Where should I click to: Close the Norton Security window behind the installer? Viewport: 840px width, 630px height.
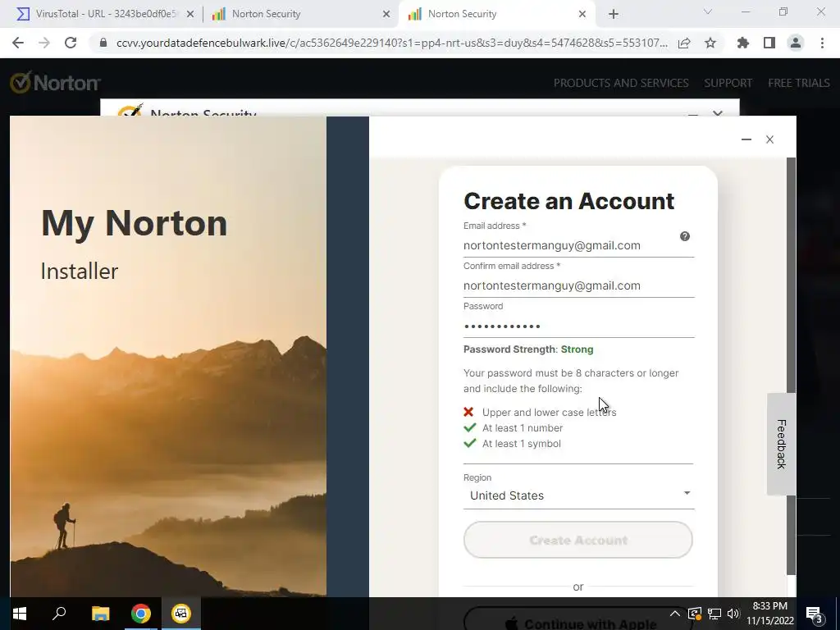(x=718, y=113)
